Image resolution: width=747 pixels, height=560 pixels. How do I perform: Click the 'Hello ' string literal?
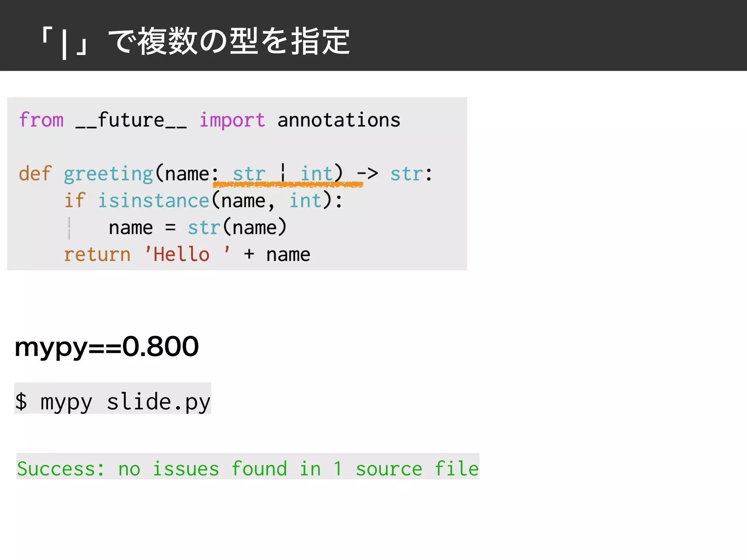coord(187,254)
